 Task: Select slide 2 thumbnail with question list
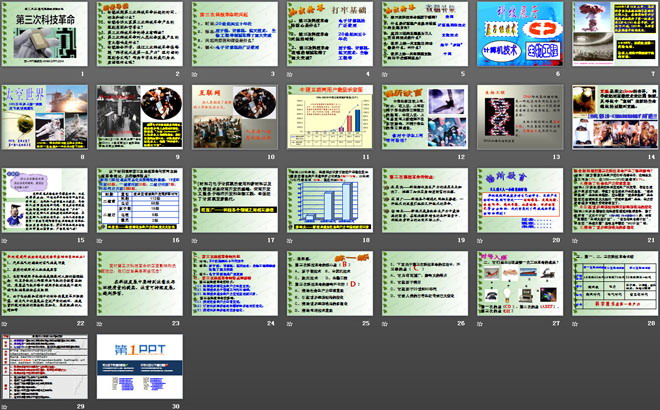(x=140, y=34)
